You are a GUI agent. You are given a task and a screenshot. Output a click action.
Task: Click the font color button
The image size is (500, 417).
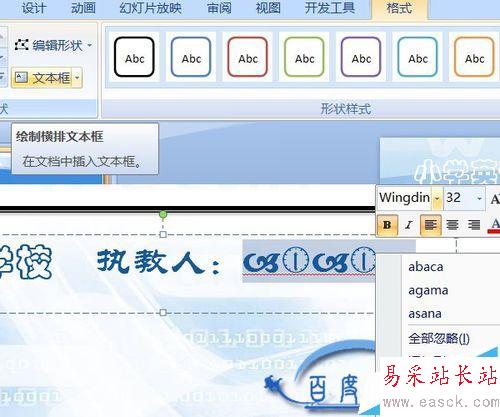(x=494, y=225)
